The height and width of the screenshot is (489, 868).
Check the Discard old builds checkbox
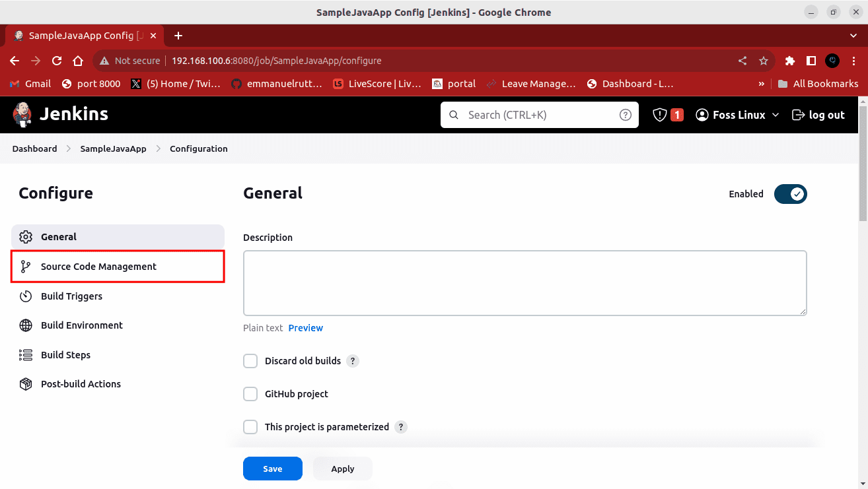click(x=250, y=361)
